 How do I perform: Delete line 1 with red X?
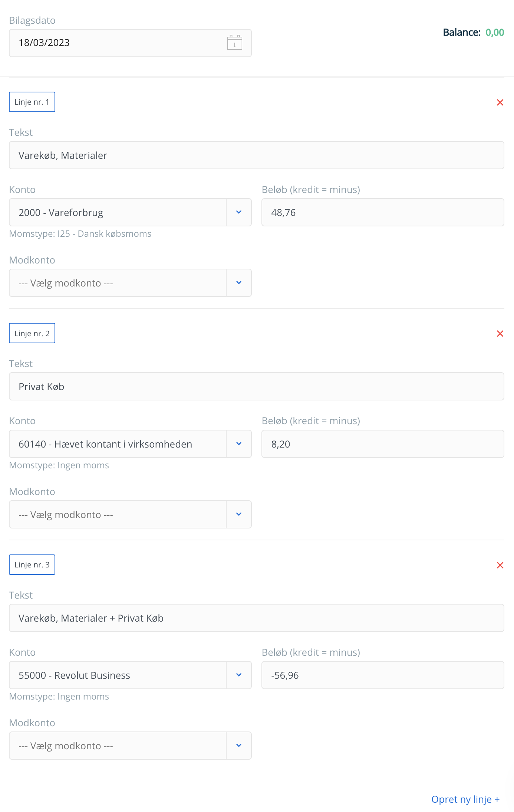tap(500, 102)
